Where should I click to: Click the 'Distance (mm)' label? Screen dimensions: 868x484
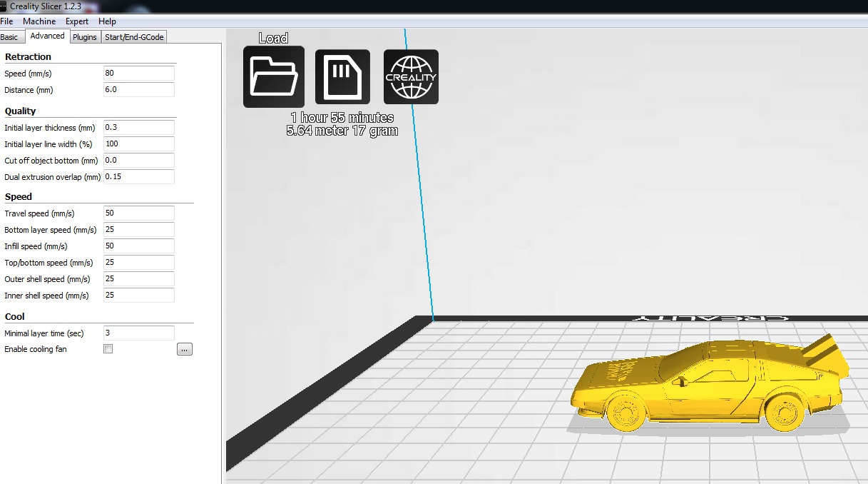pos(29,90)
